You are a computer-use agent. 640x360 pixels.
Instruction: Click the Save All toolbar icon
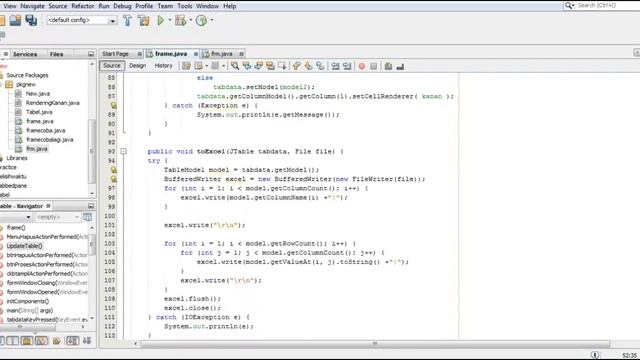click(x=31, y=20)
